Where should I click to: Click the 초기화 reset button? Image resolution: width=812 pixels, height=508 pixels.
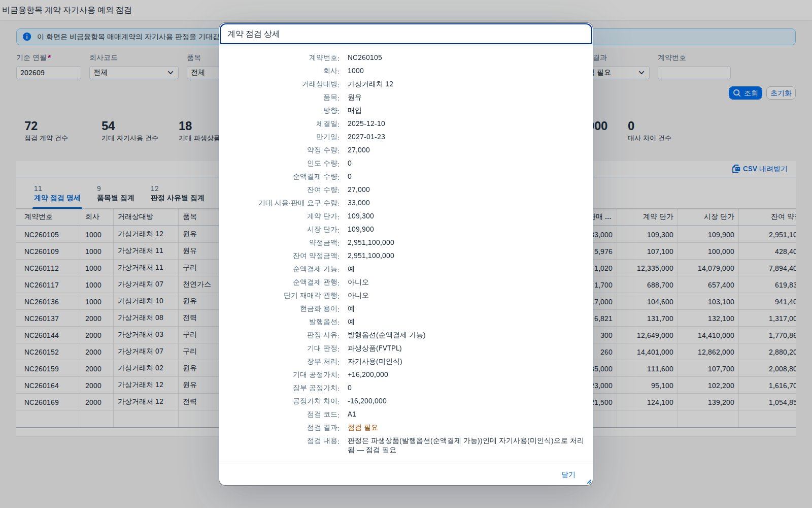tap(781, 93)
